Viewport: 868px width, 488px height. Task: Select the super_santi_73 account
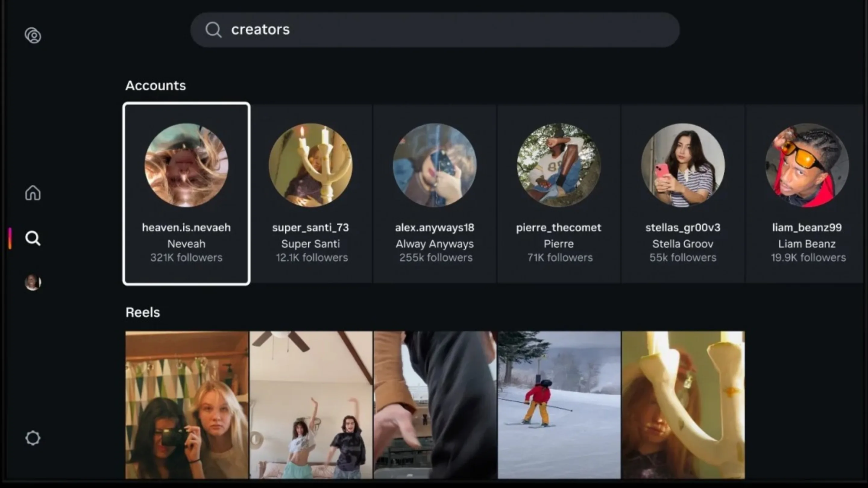click(x=311, y=194)
